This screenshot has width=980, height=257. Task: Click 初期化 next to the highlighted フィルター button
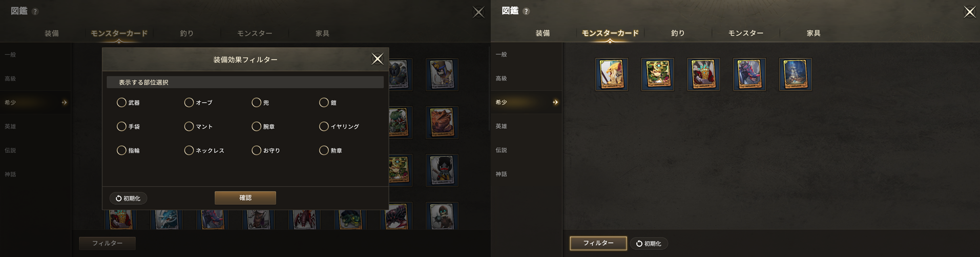[x=649, y=243]
